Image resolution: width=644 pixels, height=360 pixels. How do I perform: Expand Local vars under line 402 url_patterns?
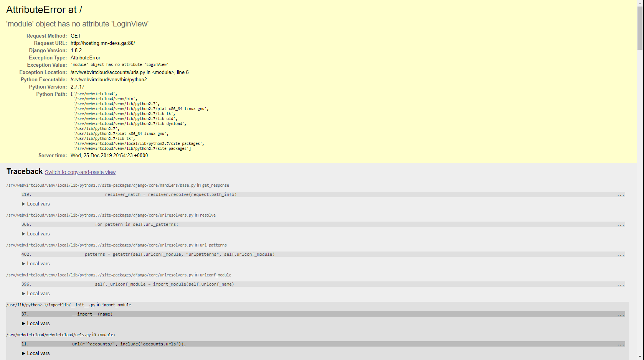(36, 264)
